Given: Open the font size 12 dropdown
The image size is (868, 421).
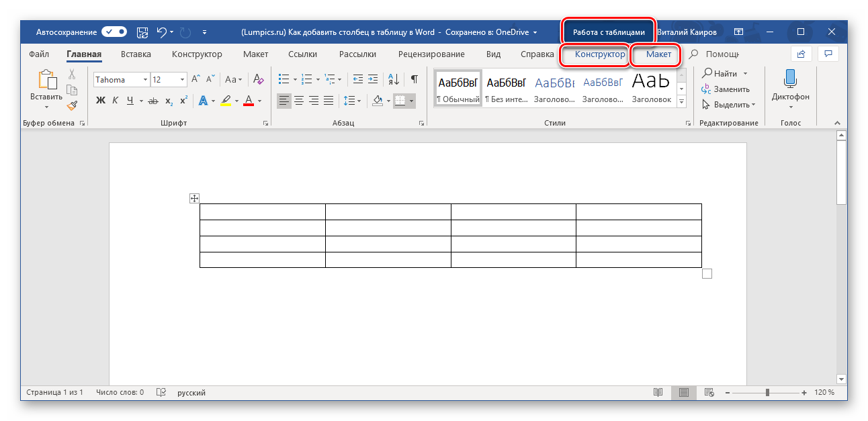Looking at the screenshot, I should point(183,80).
